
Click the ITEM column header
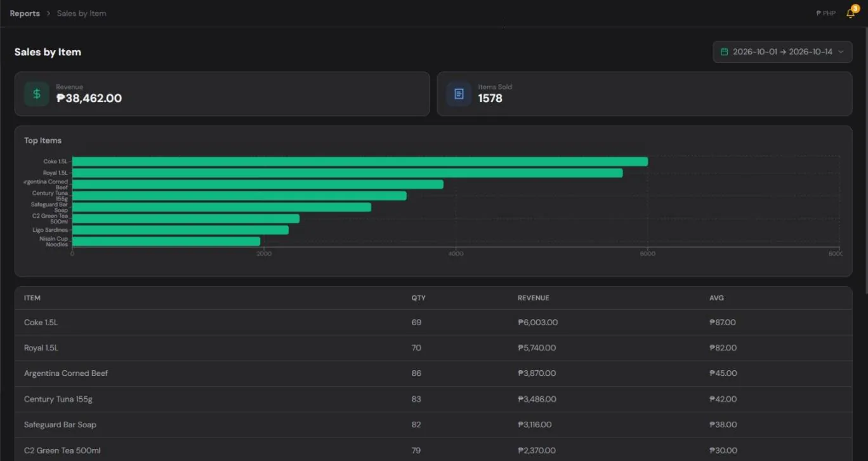32,298
